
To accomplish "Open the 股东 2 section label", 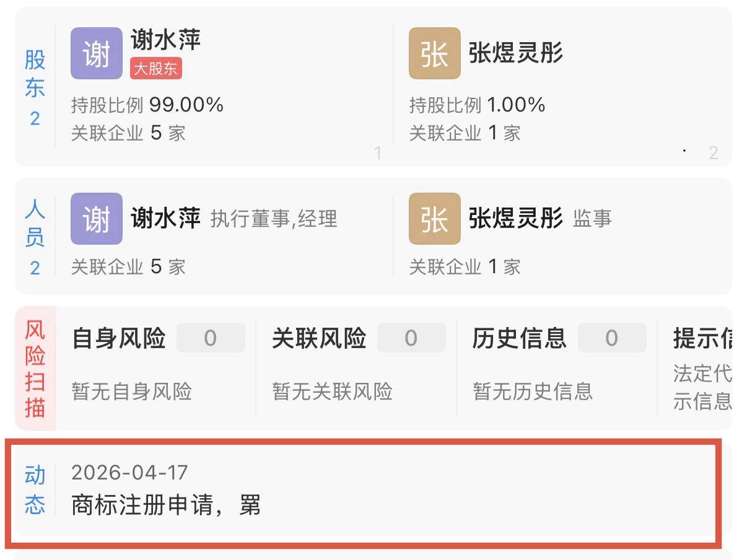I will (35, 87).
